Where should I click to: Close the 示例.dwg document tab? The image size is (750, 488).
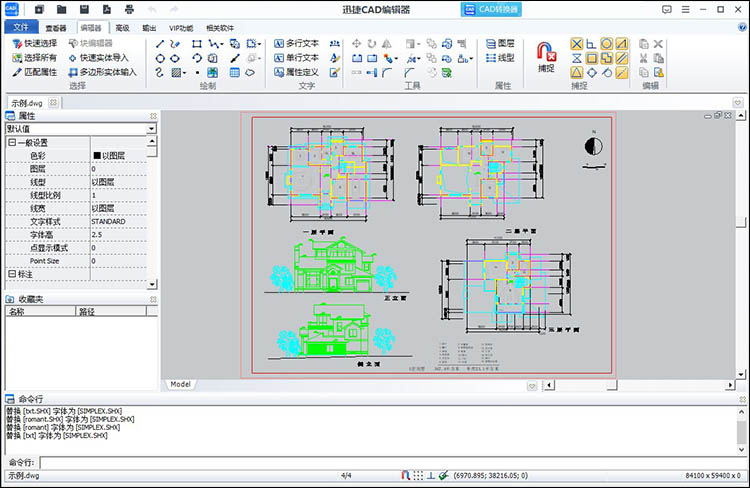click(x=54, y=102)
